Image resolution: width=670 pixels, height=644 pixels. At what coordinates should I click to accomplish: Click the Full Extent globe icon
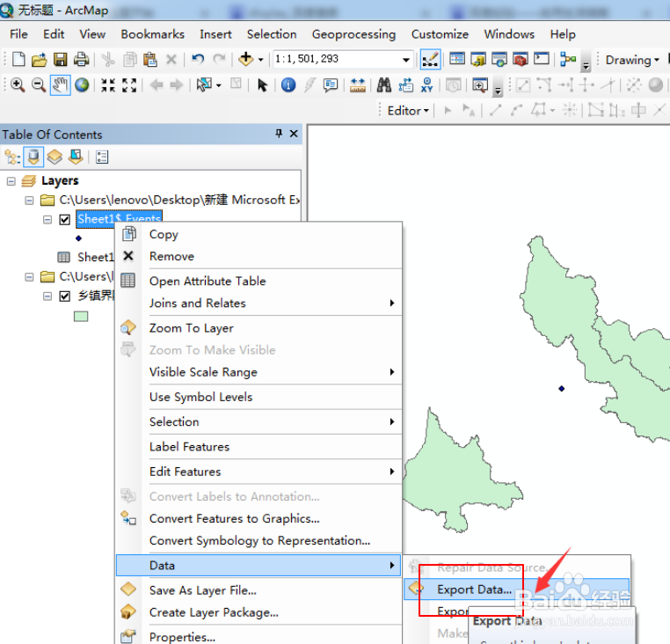82,84
